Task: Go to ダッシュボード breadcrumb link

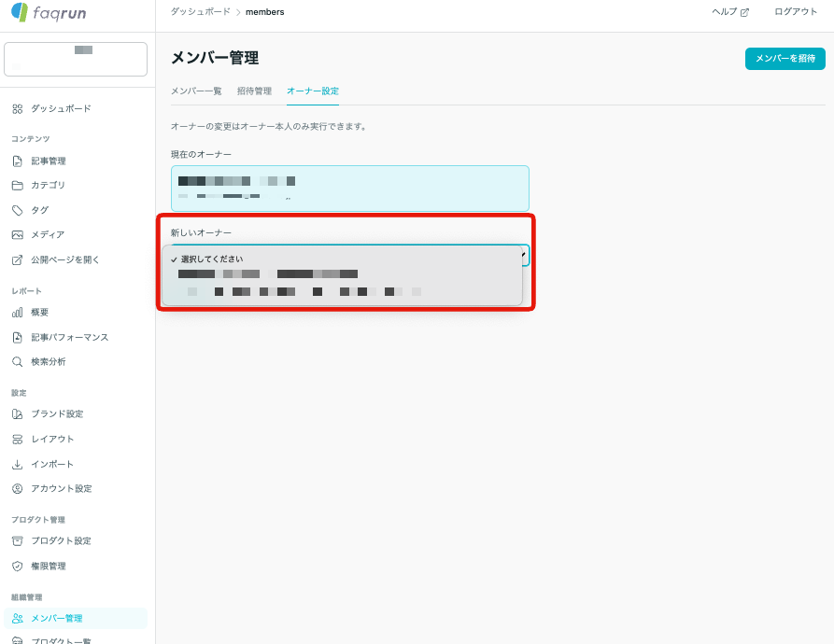Action: coord(201,12)
